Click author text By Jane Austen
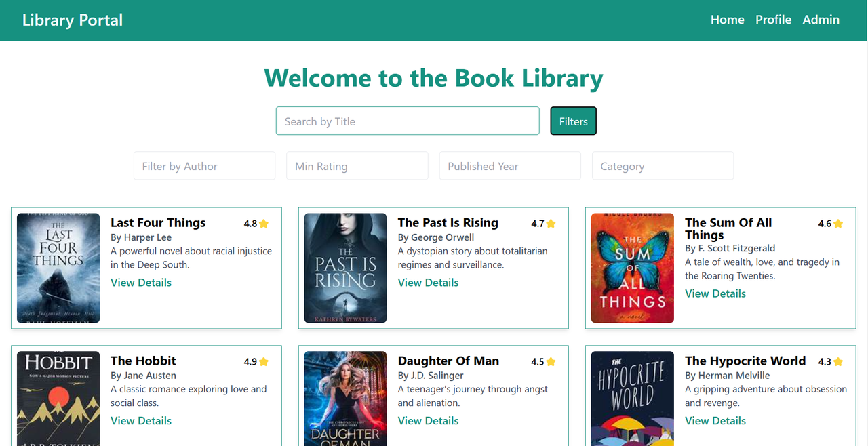Screen dimensions: 868x446 (x=143, y=376)
